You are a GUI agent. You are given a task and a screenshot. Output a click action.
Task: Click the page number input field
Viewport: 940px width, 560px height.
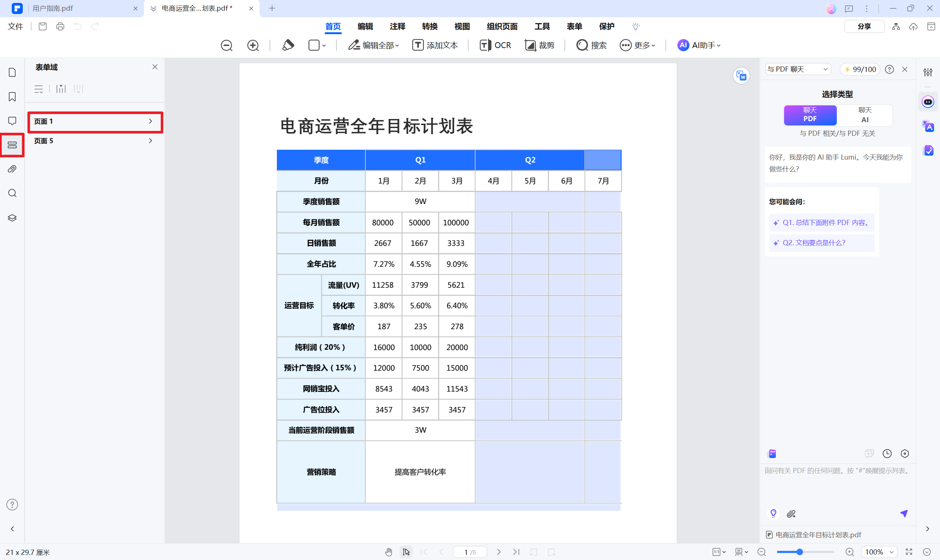tap(470, 552)
